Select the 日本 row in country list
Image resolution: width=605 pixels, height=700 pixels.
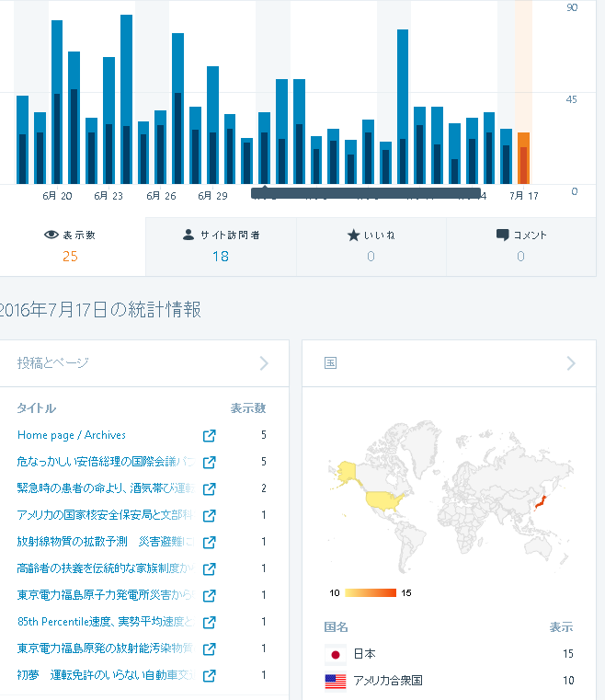tap(449, 654)
